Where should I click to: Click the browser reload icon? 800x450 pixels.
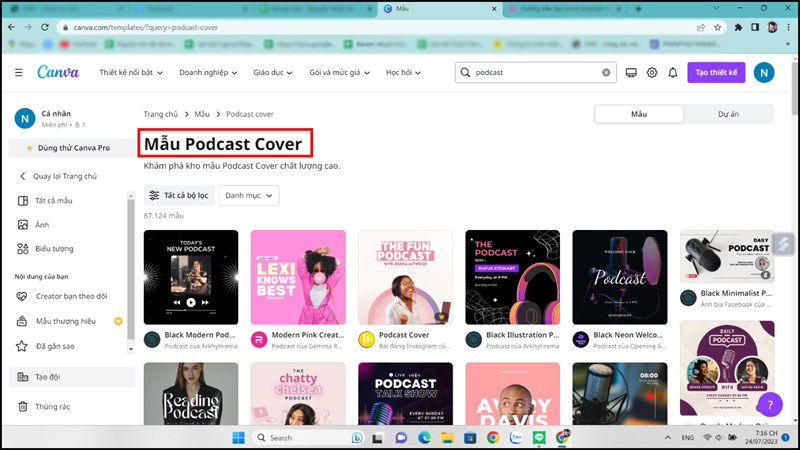pos(45,27)
